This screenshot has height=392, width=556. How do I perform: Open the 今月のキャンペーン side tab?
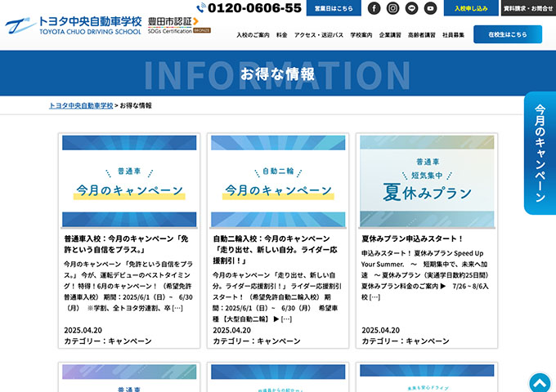[540, 153]
